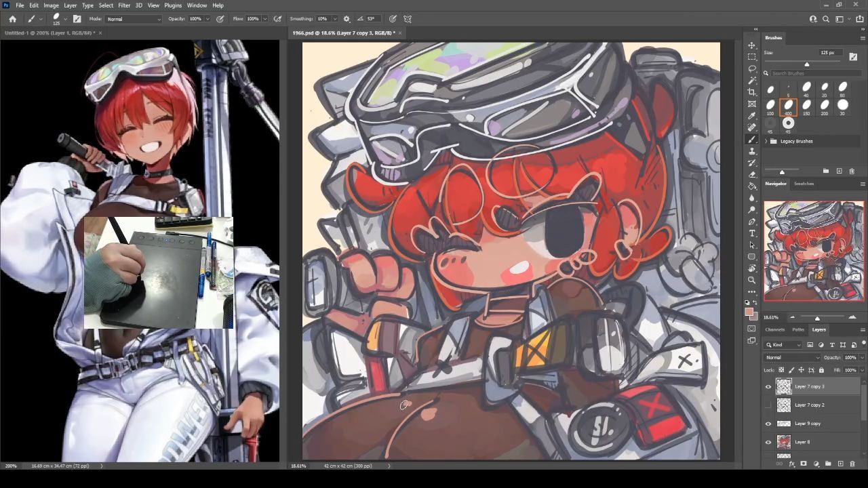868x488 pixels.
Task: Delete brush using trash icon in Brushes panel
Action: coord(852,171)
